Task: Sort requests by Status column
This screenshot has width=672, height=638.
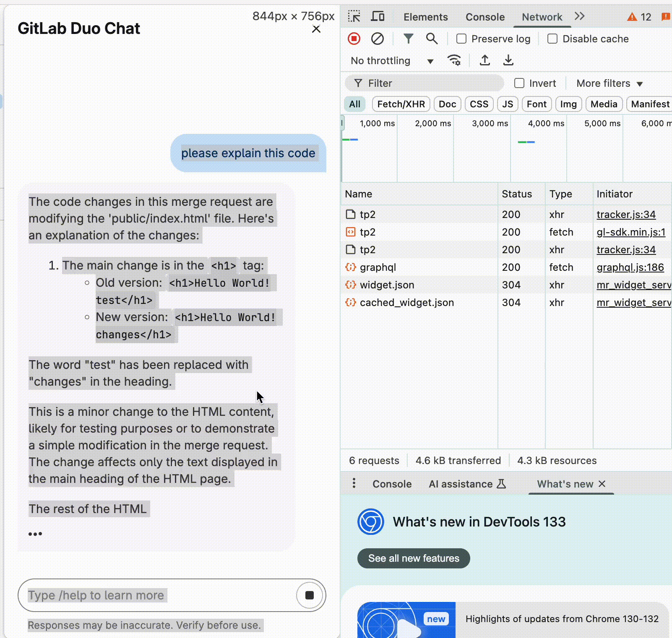Action: [521, 194]
